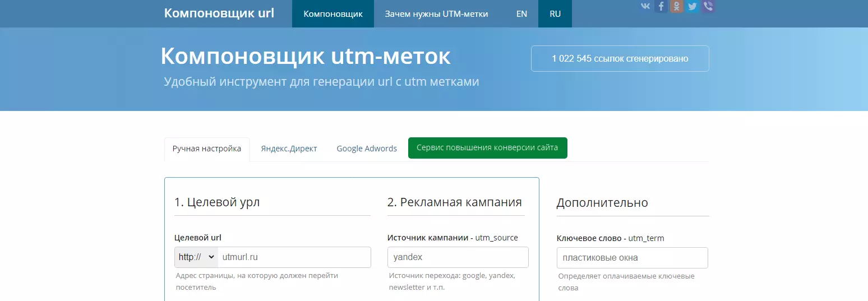Image resolution: width=868 pixels, height=301 pixels.
Task: Click the Компоновщик url site logo
Action: point(219,13)
